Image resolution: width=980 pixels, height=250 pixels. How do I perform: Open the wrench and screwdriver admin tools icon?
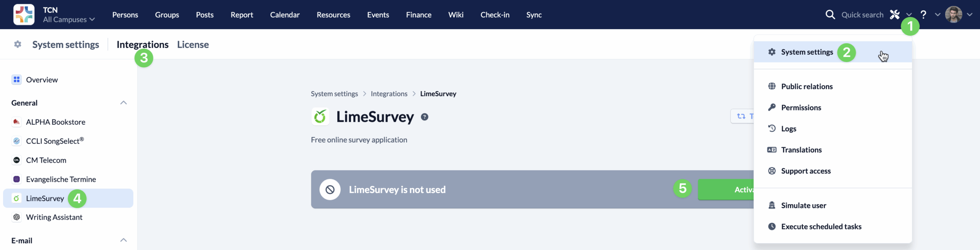coord(895,15)
